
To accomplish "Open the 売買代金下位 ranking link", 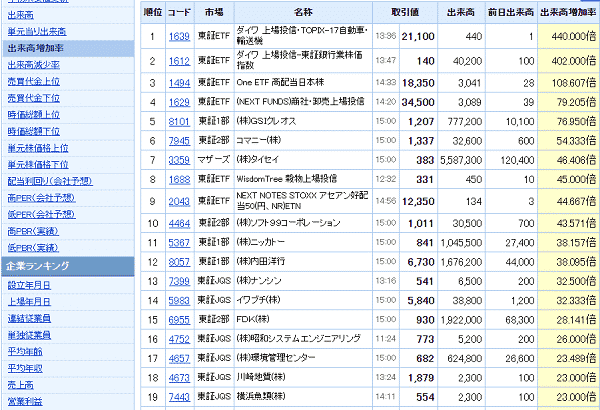I will point(34,98).
